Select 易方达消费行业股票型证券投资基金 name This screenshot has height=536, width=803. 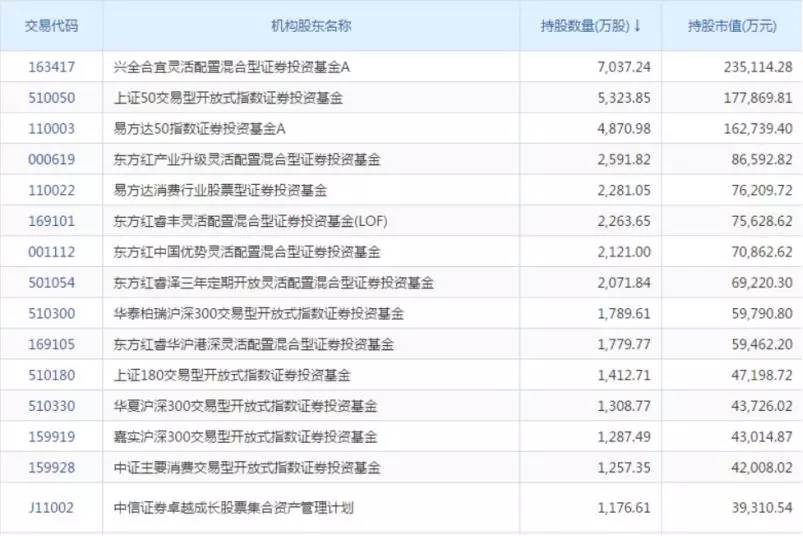pos(220,190)
